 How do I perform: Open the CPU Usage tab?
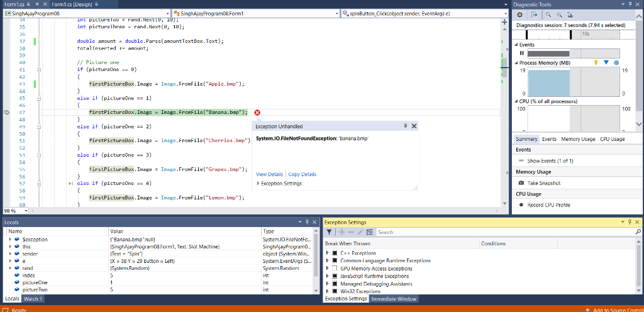pos(613,139)
